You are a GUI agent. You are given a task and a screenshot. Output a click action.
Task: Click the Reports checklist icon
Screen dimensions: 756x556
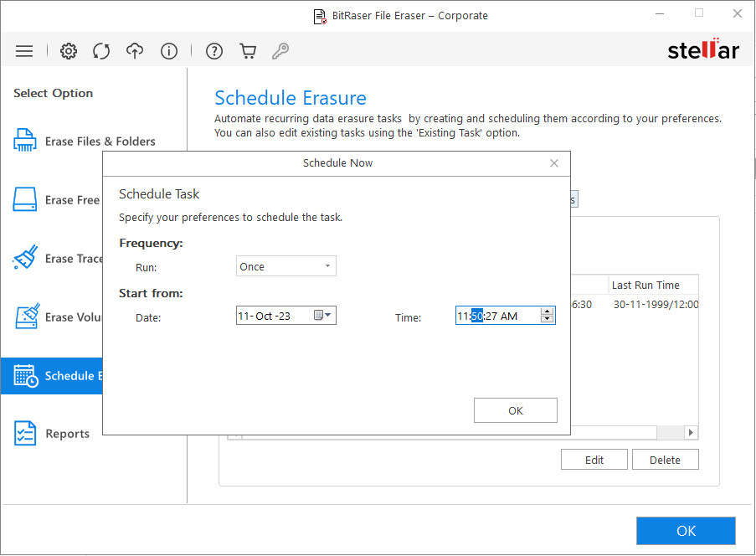pos(25,433)
